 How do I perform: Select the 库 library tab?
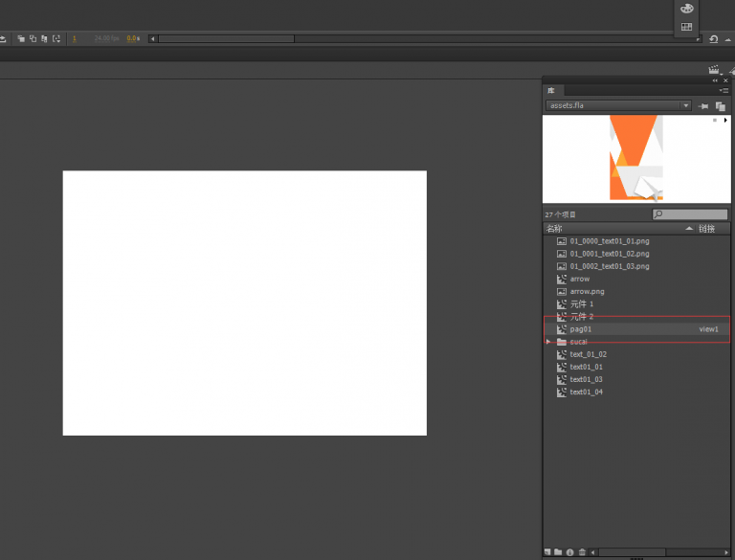550,90
